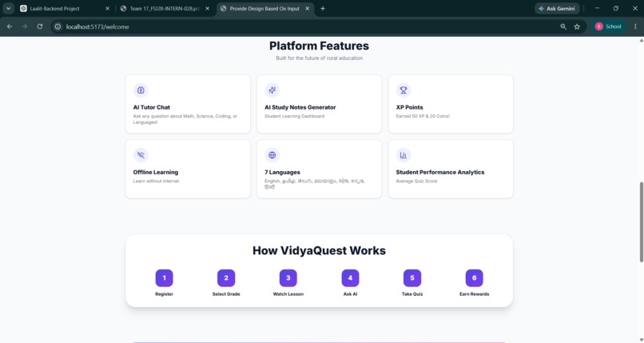
Task: Click the XP Points trophy icon
Action: 403,90
